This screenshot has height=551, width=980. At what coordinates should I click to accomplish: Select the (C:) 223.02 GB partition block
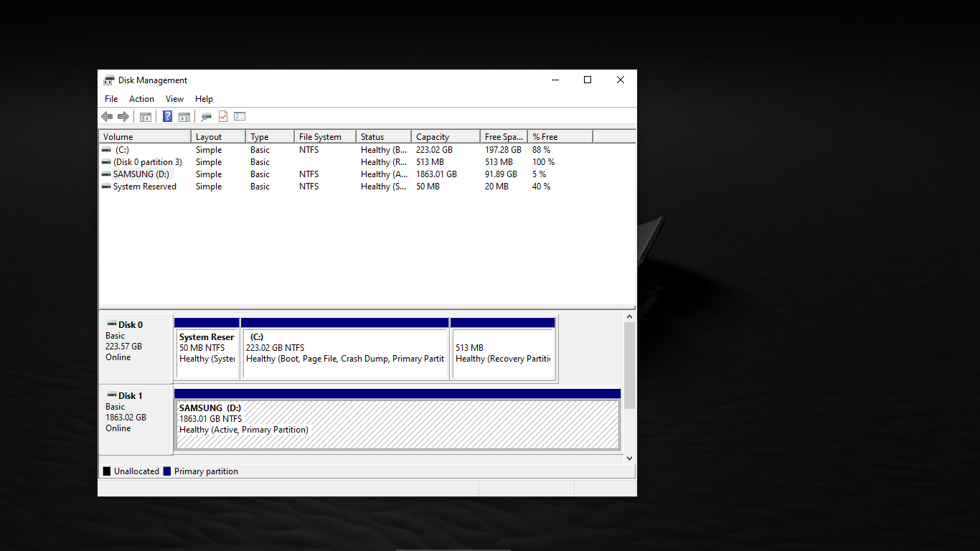tap(345, 349)
